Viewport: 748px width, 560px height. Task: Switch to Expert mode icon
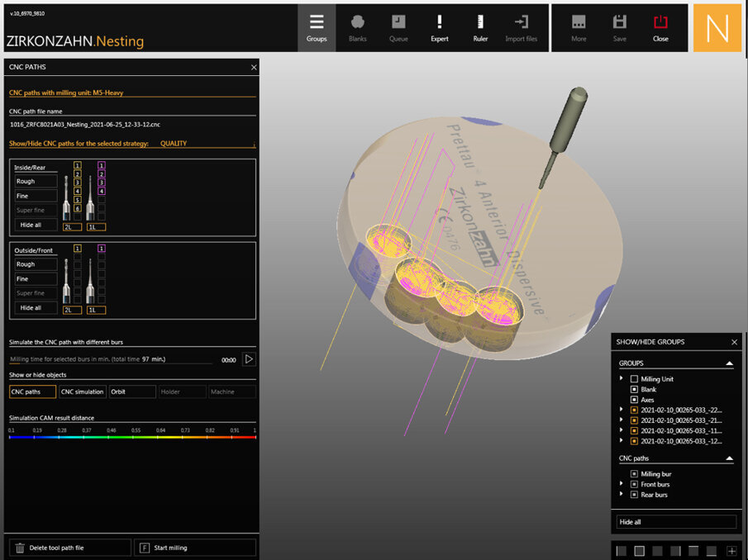tap(439, 27)
